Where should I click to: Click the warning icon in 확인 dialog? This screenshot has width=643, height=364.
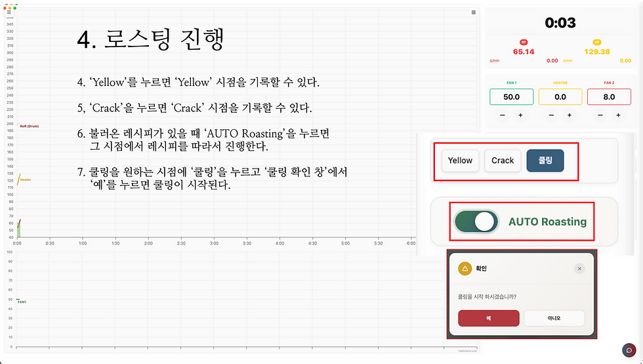tap(465, 268)
